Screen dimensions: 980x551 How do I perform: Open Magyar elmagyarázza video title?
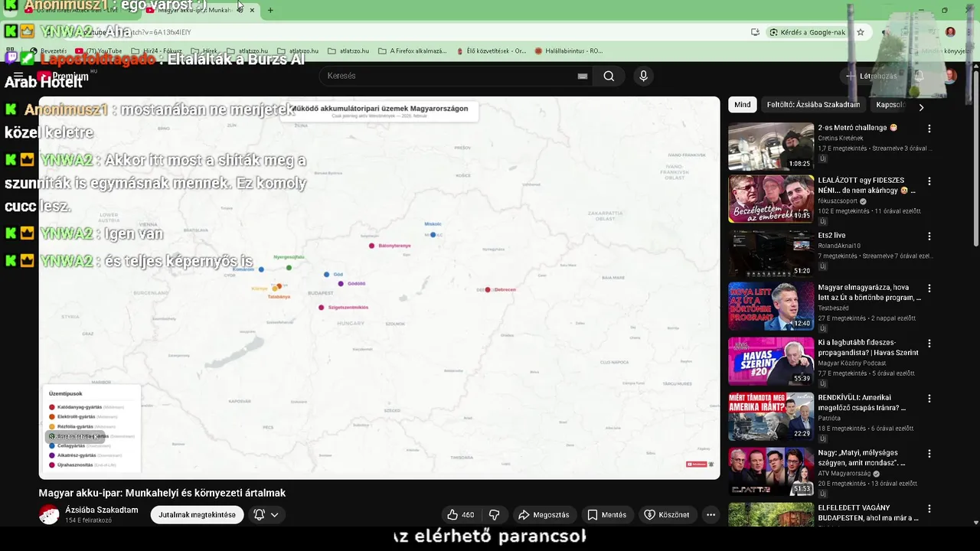(x=869, y=292)
